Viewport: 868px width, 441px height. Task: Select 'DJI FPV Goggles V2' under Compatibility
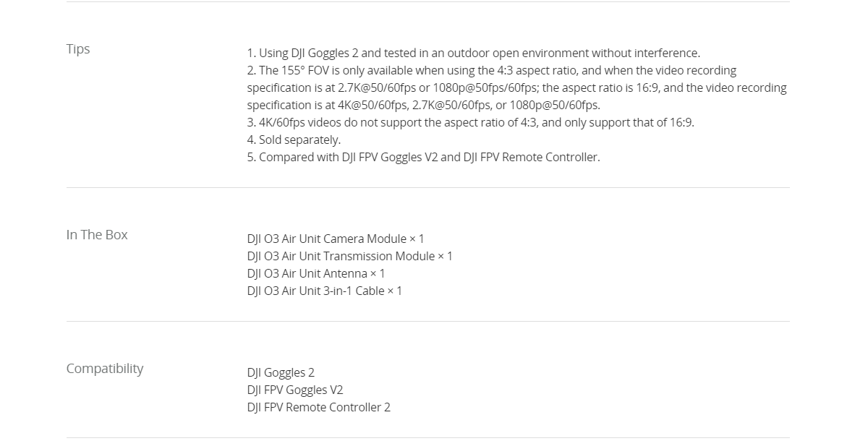(x=295, y=390)
